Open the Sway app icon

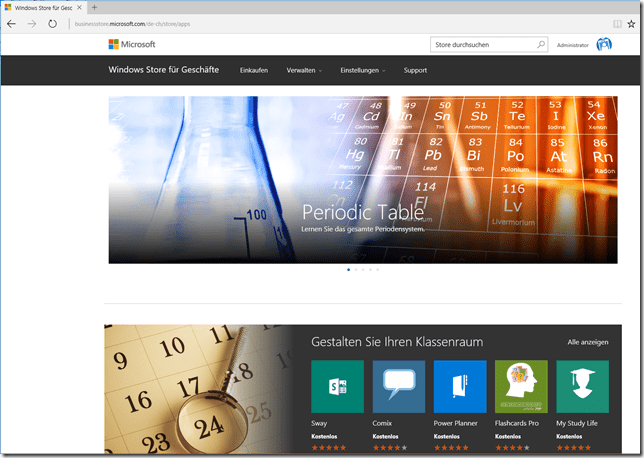click(x=337, y=386)
